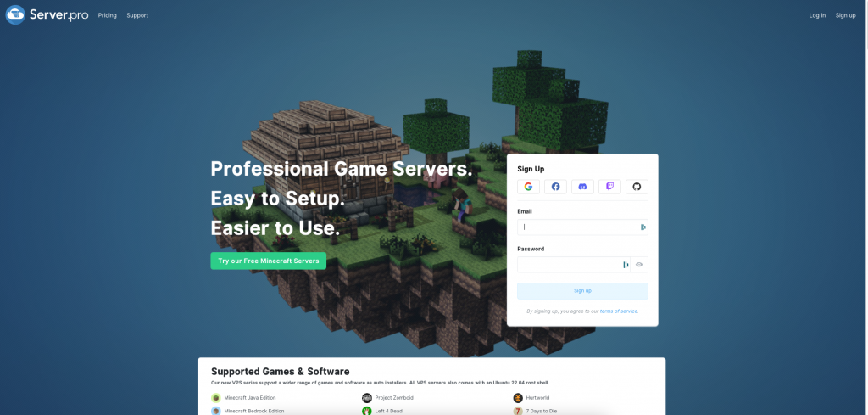The width and height of the screenshot is (868, 415).
Task: Select Minecraft Java Edition game icon
Action: 216,398
